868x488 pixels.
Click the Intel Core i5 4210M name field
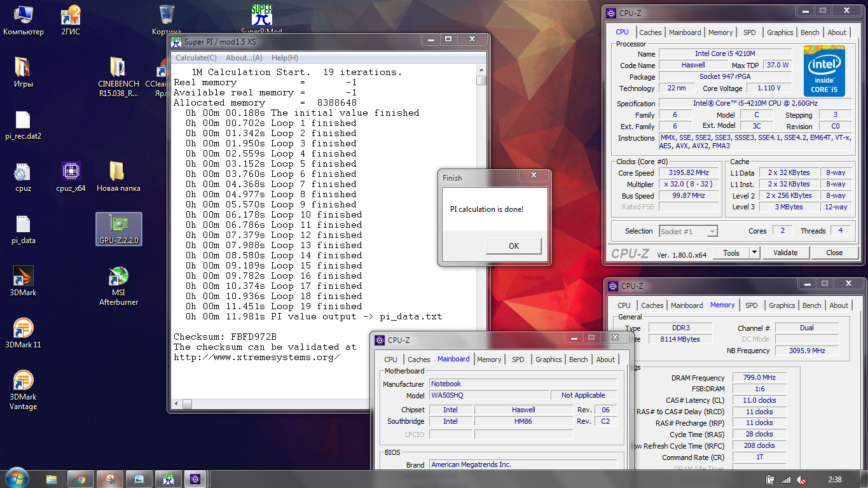pyautogui.click(x=725, y=54)
